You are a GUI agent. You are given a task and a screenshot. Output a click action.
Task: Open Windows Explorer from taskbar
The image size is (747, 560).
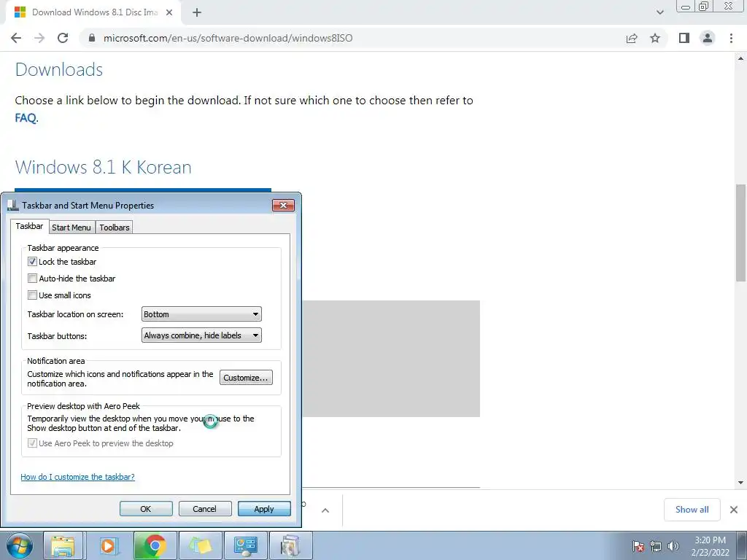63,545
